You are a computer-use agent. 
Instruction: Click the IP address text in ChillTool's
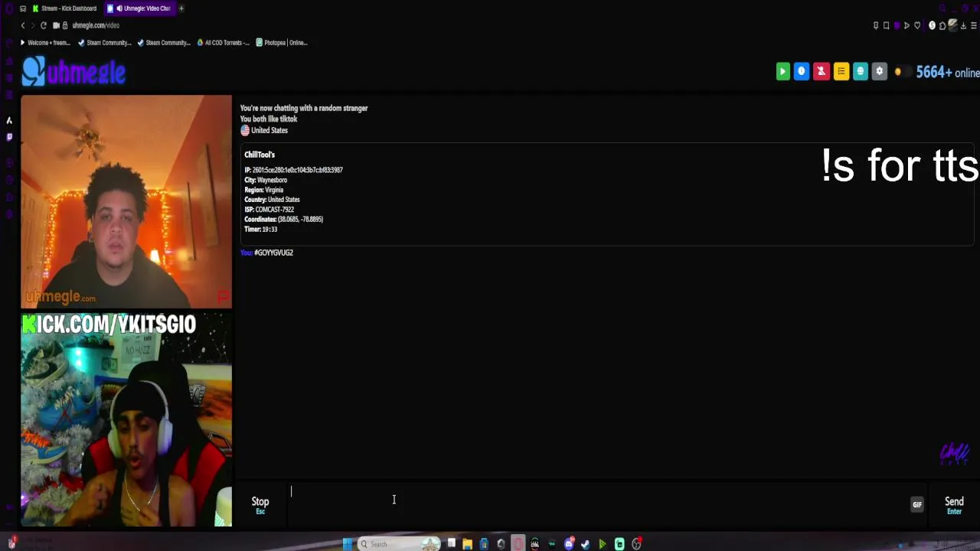tap(293, 170)
